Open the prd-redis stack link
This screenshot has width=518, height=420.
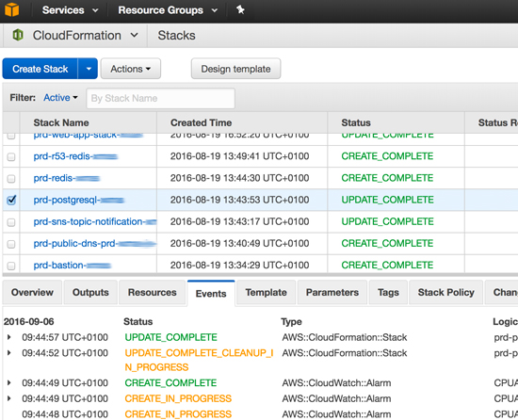[67, 178]
